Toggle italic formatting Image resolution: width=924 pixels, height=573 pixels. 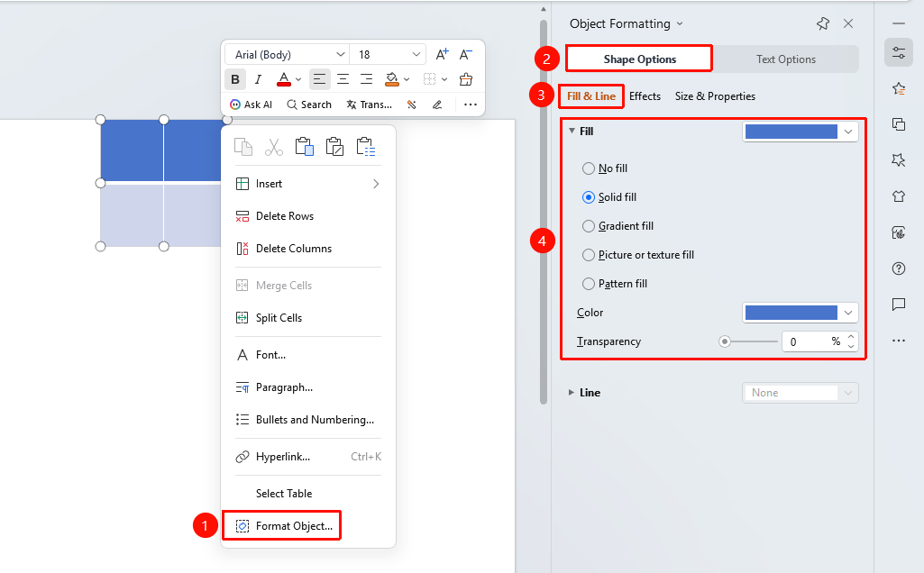258,79
